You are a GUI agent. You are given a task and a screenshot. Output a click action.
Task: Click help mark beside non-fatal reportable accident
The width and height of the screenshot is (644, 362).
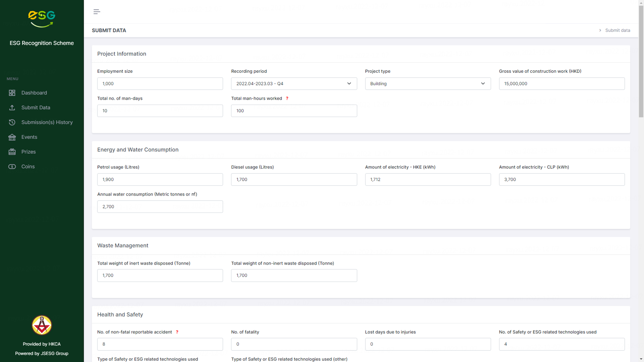pos(177,332)
